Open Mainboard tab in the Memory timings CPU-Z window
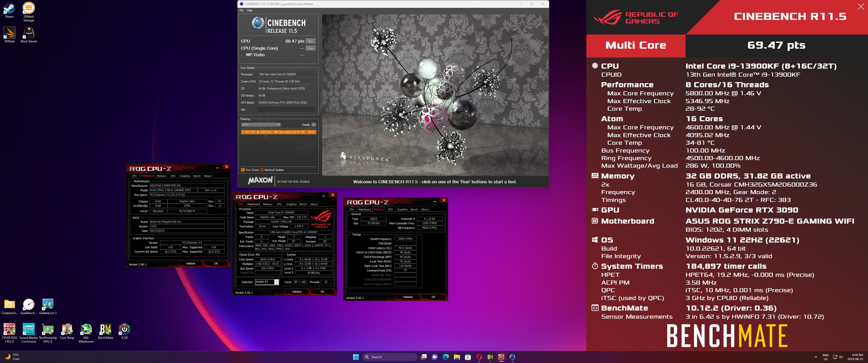Screen dimensions: 868x363 [365, 209]
